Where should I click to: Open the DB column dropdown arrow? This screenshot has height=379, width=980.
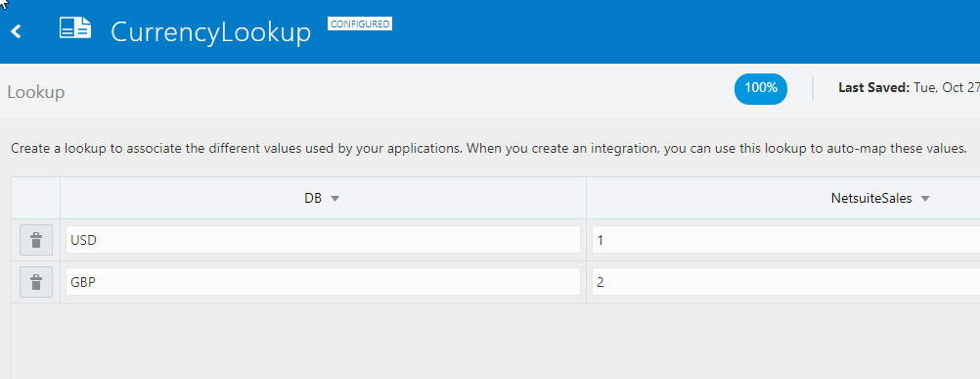tap(334, 198)
